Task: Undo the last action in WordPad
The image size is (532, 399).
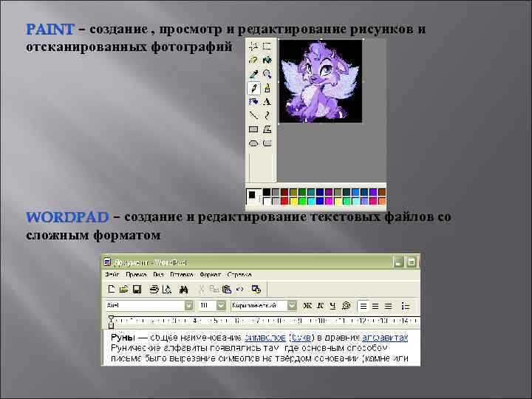Action: (239, 289)
